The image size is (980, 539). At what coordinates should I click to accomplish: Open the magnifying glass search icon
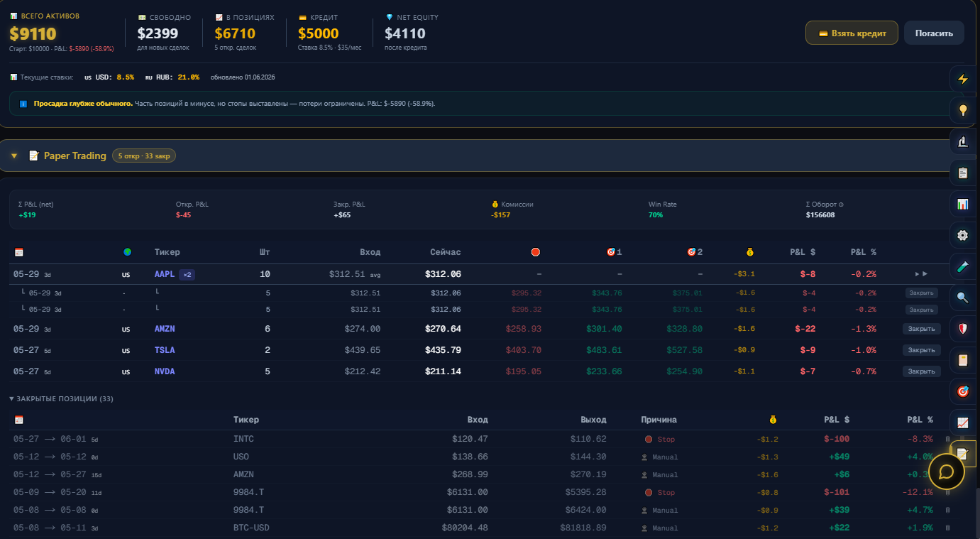point(963,298)
